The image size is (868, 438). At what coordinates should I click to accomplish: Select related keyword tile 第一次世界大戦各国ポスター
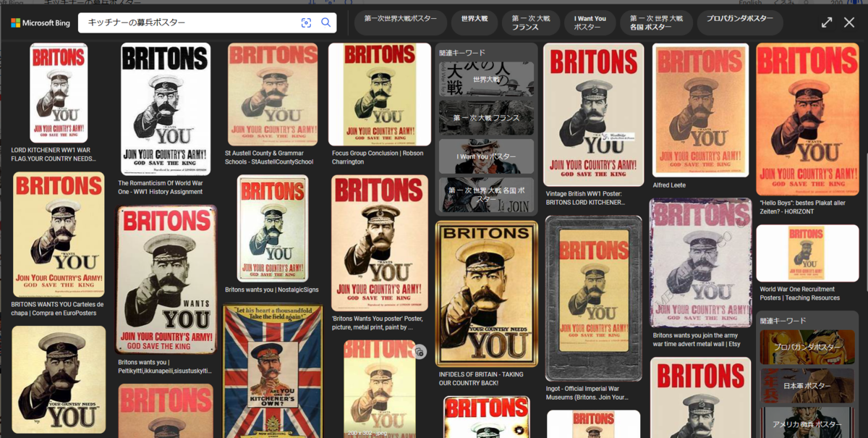[x=487, y=195]
